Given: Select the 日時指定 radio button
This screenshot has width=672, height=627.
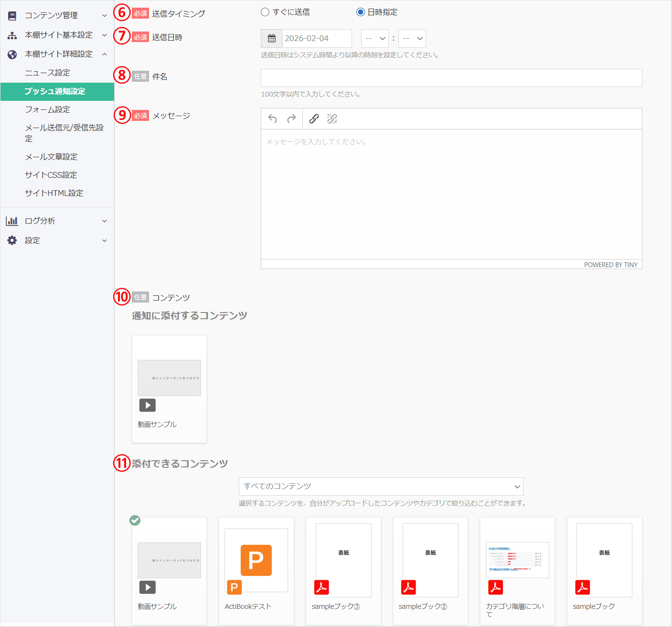Looking at the screenshot, I should click(361, 12).
